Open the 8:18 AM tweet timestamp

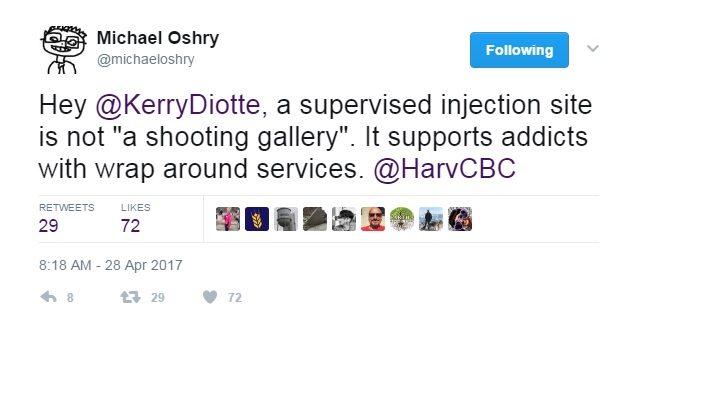pyautogui.click(x=110, y=265)
